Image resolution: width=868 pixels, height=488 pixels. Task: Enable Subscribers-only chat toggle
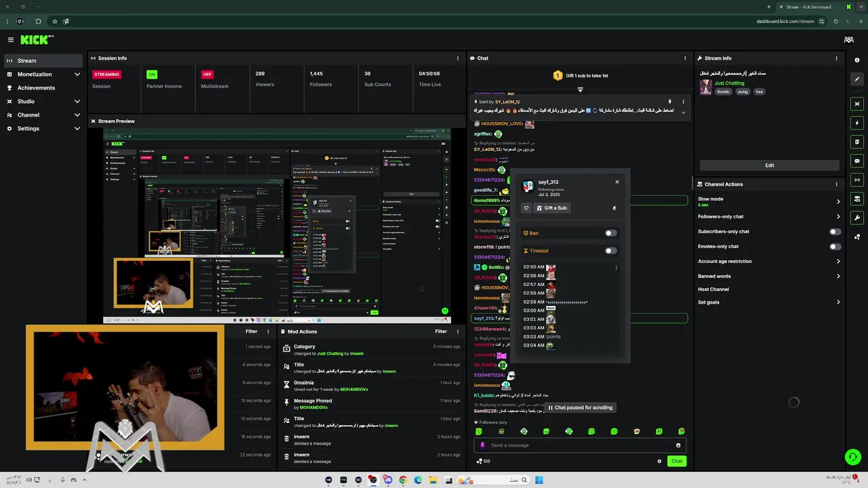835,232
